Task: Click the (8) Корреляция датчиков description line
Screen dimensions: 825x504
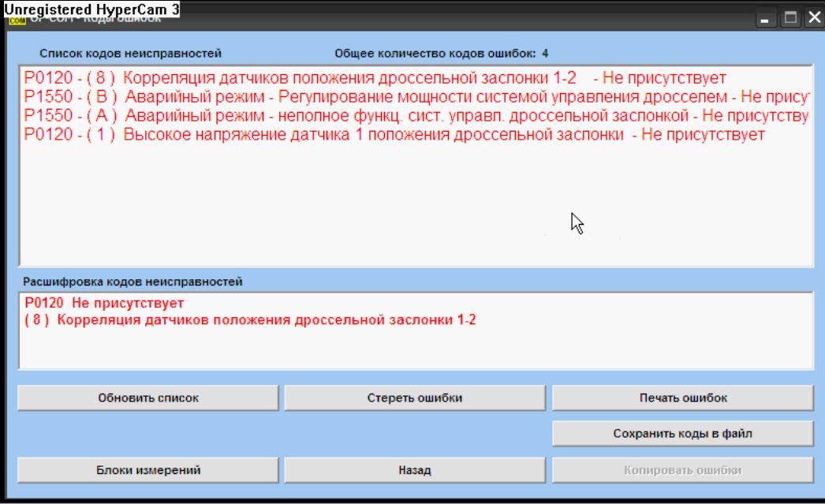Action: pos(250,320)
